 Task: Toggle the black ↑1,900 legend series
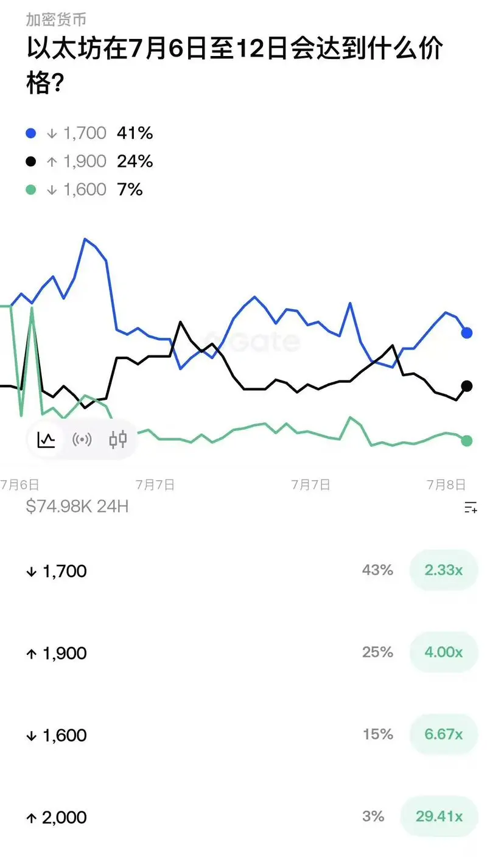tap(89, 161)
